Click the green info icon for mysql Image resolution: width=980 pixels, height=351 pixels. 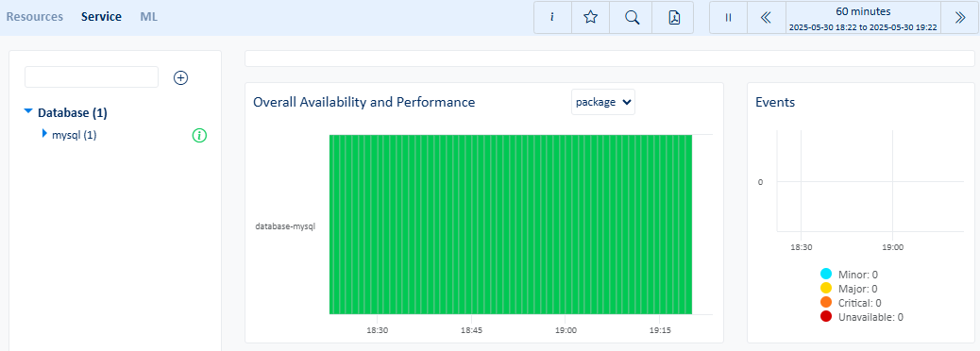[199, 135]
